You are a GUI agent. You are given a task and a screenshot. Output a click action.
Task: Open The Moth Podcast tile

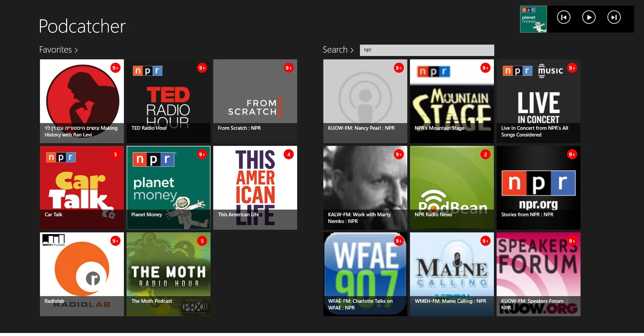169,274
